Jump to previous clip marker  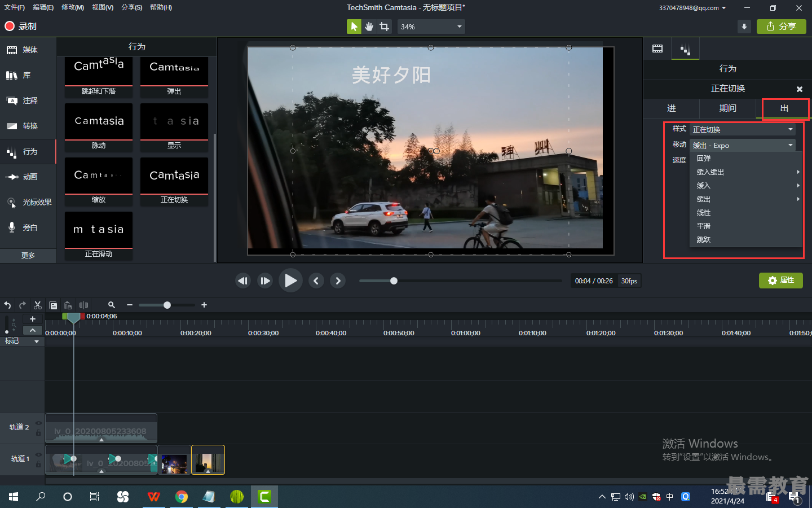[x=316, y=281]
